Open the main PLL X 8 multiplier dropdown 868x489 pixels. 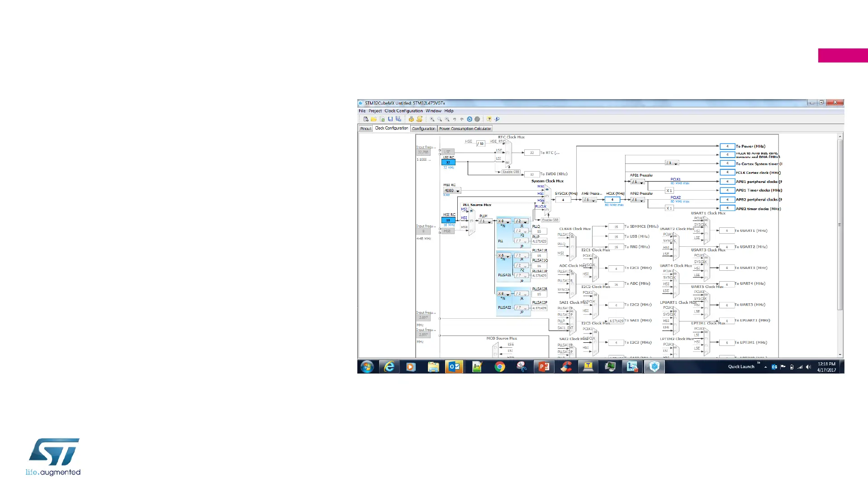click(504, 221)
